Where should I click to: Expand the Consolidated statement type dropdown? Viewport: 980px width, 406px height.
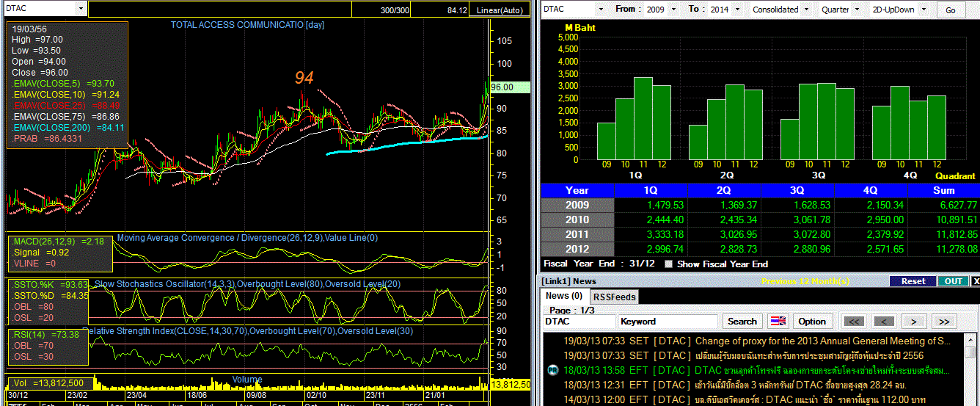(808, 10)
